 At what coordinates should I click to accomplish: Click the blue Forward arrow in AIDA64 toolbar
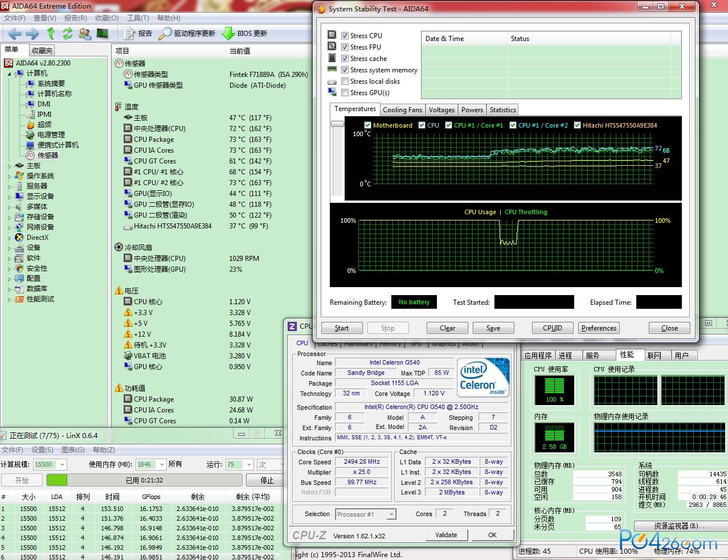pos(32,34)
